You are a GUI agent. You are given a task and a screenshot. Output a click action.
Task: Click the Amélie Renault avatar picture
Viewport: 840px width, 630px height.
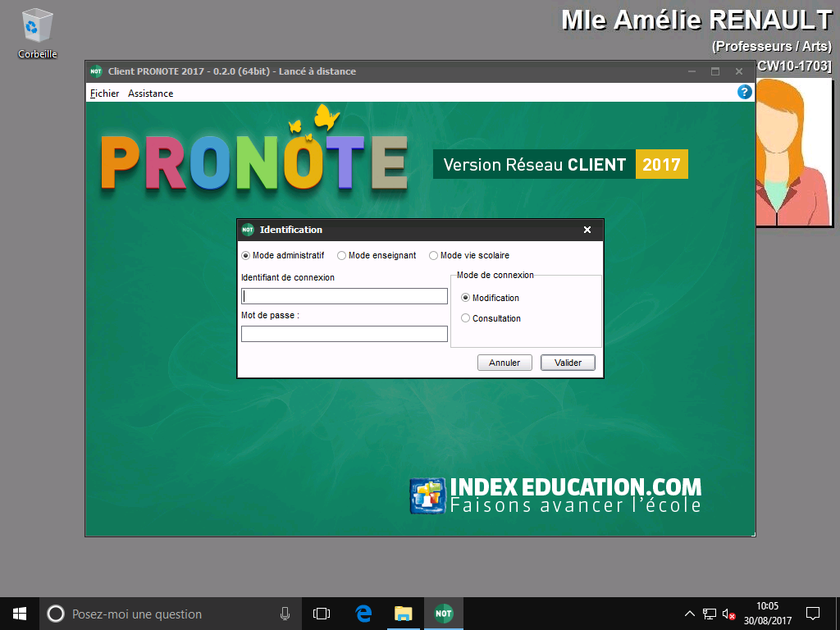pyautogui.click(x=794, y=153)
